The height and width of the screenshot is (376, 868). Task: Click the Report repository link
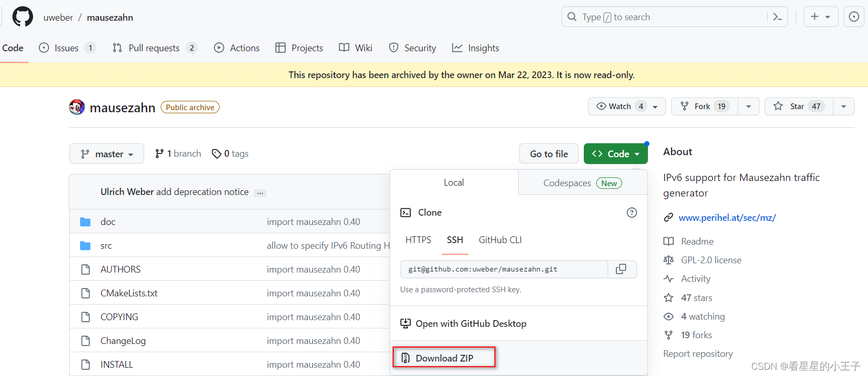pos(698,354)
